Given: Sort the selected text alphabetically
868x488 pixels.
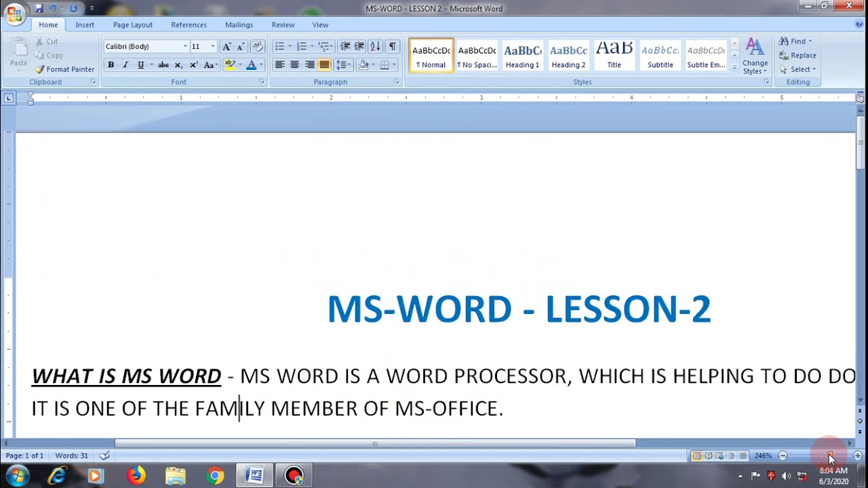Looking at the screenshot, I should click(375, 46).
